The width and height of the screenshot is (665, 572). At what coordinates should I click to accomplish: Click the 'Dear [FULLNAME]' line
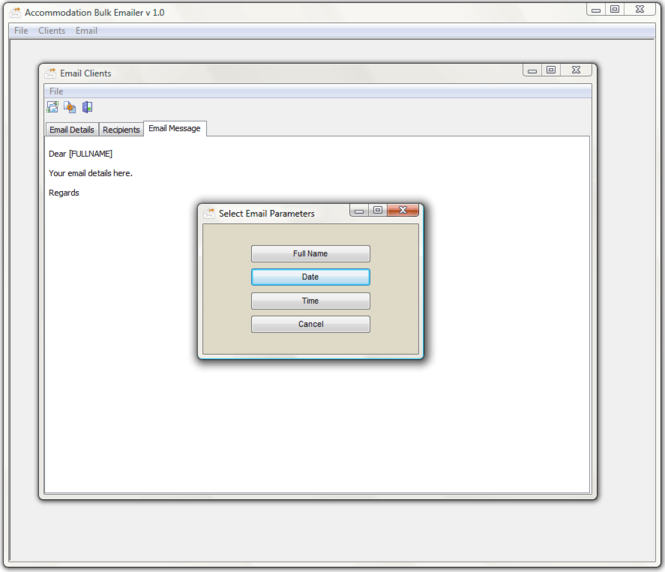(x=81, y=153)
